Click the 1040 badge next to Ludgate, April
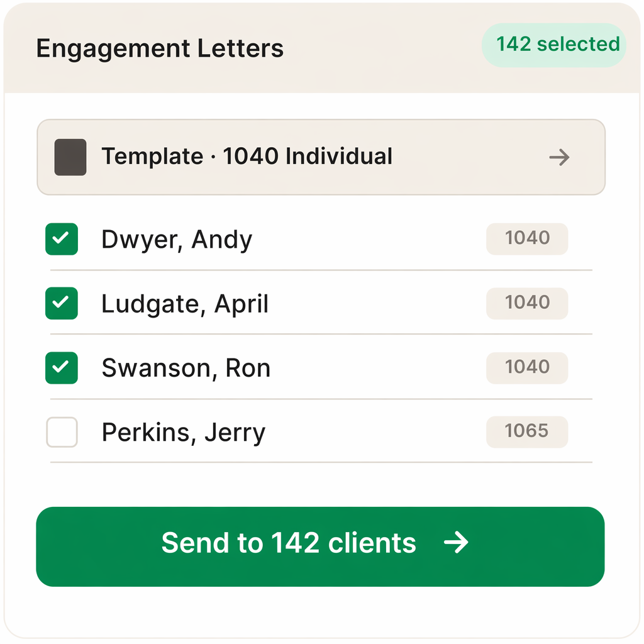 pyautogui.click(x=527, y=303)
